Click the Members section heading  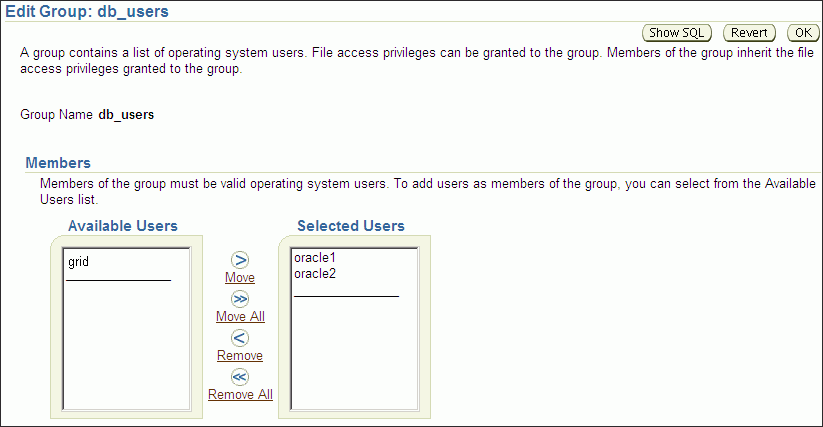click(x=58, y=163)
